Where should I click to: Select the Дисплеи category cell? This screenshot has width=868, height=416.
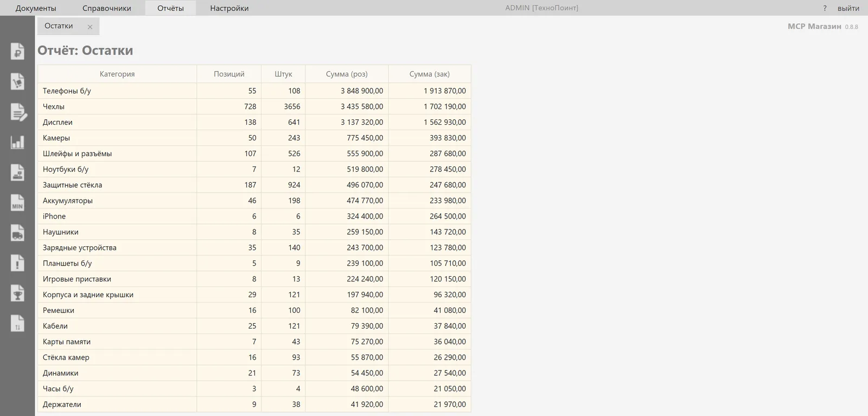tap(117, 122)
